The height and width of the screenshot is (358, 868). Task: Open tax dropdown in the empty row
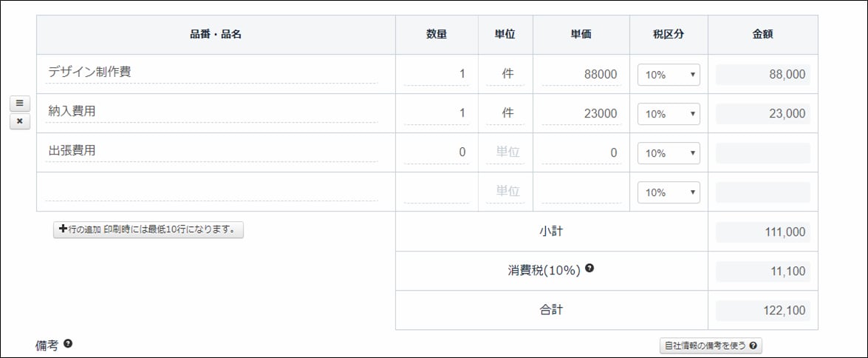669,192
